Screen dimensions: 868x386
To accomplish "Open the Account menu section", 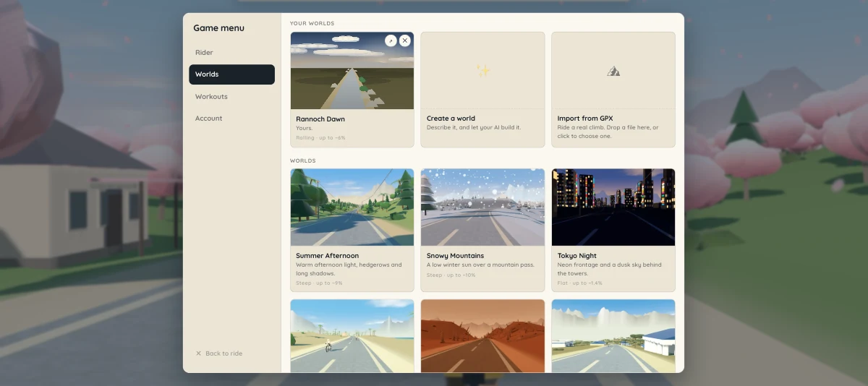I will pyautogui.click(x=231, y=118).
